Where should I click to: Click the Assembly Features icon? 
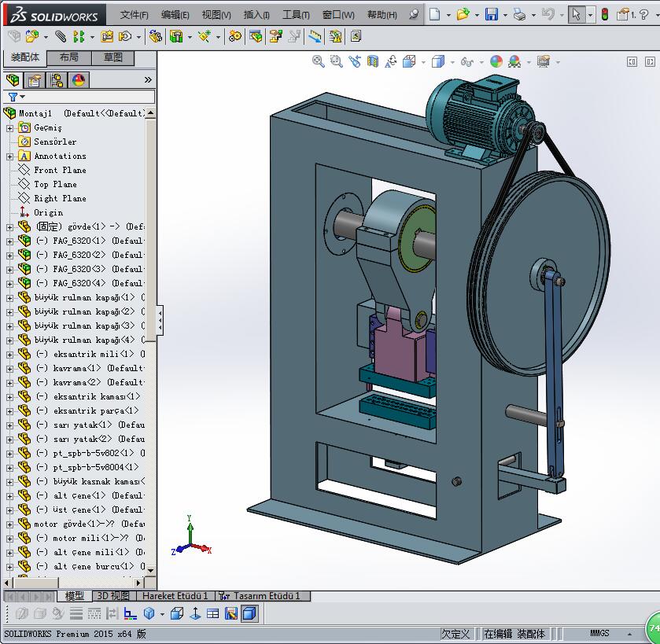pos(176,37)
